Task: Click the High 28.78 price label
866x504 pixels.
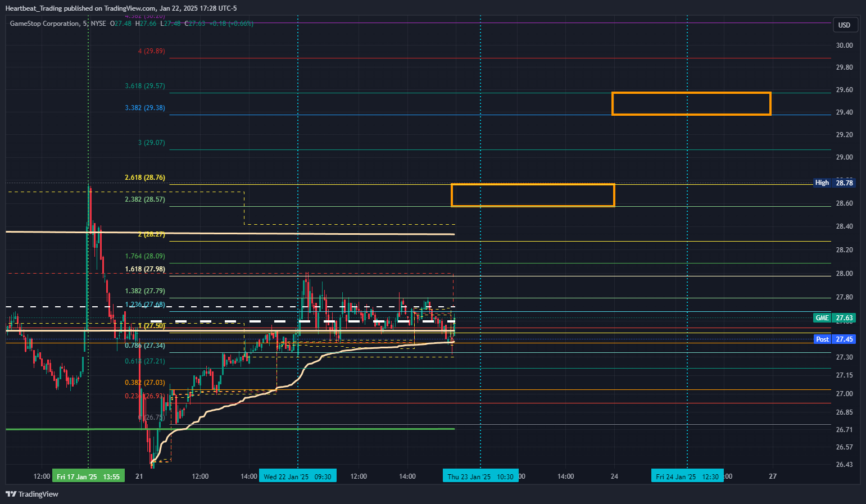Action: tap(834, 183)
